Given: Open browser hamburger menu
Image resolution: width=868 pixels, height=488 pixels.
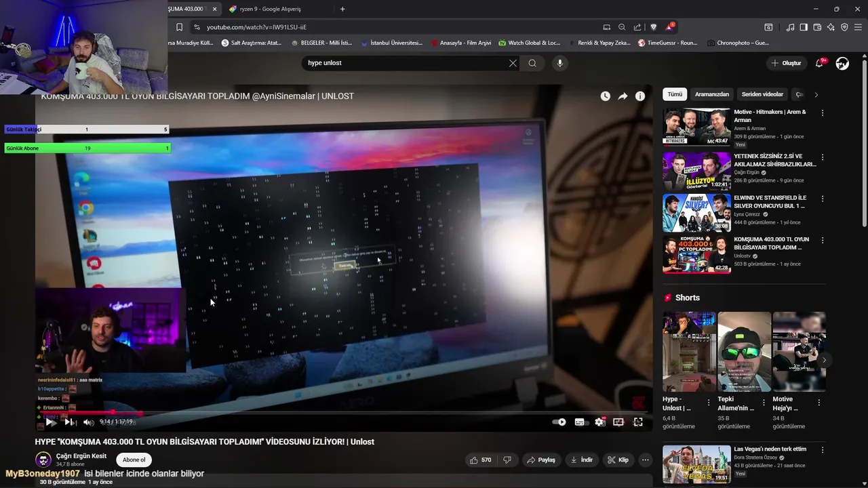Looking at the screenshot, I should click(858, 27).
